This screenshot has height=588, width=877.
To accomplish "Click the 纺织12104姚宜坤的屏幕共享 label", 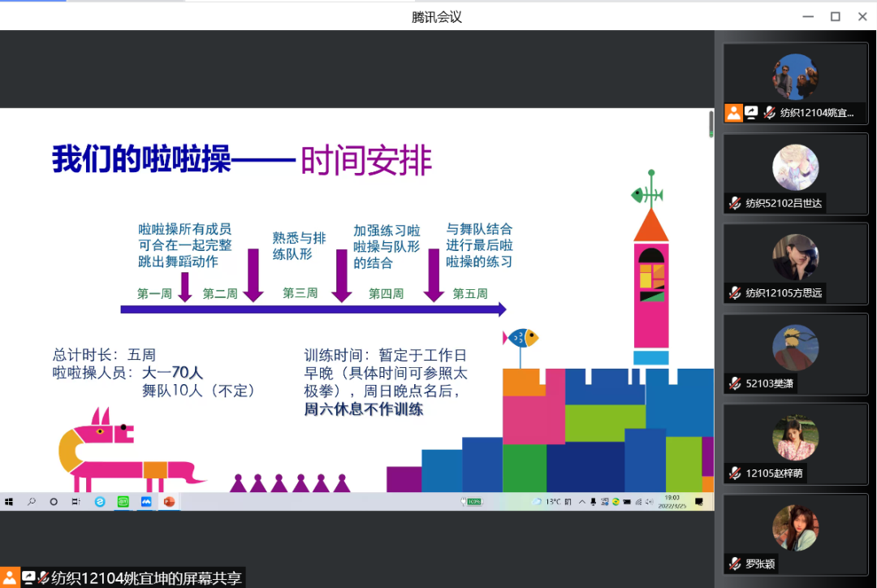I will [146, 578].
